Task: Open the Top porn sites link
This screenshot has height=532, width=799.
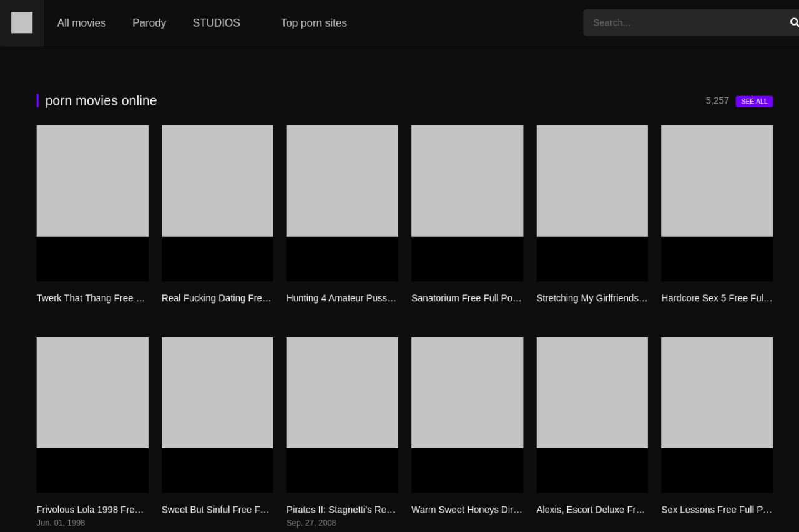Action: (313, 23)
